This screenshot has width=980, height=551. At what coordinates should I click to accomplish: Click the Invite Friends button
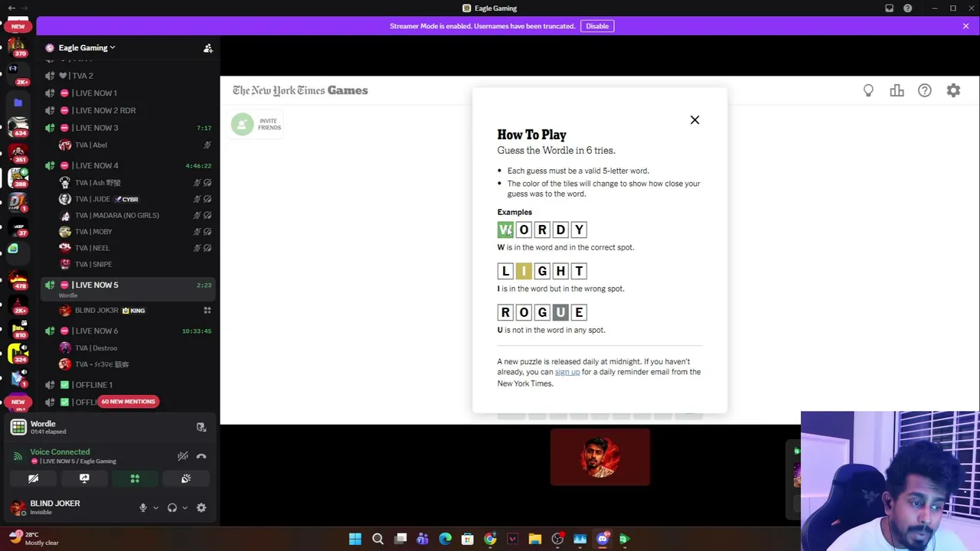pyautogui.click(x=256, y=124)
